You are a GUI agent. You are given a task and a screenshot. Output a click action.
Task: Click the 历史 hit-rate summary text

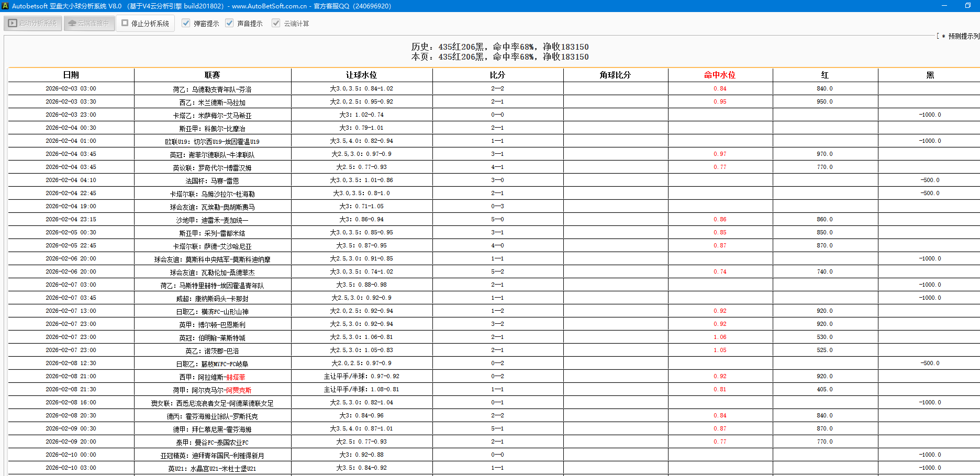tap(499, 47)
